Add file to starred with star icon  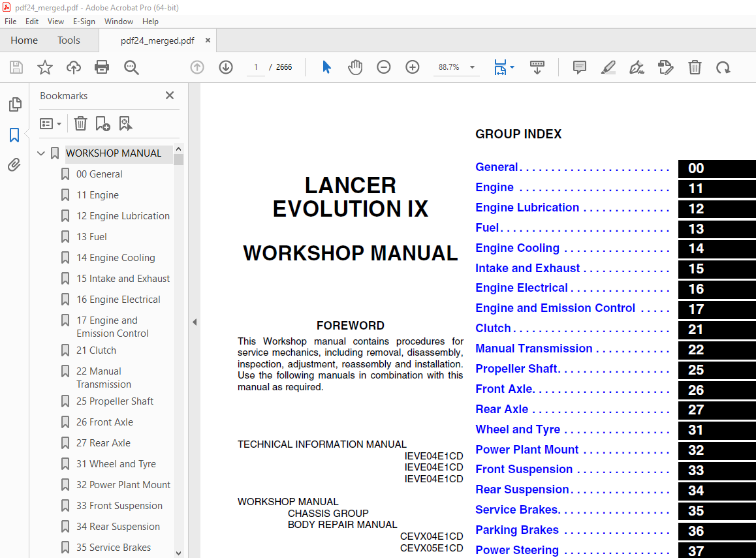(45, 67)
